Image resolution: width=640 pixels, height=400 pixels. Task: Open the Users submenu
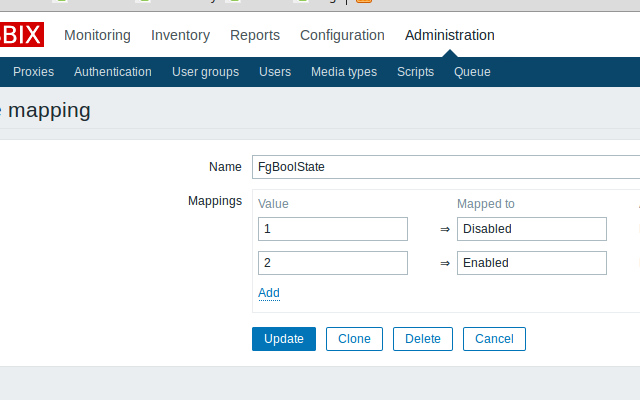click(275, 72)
